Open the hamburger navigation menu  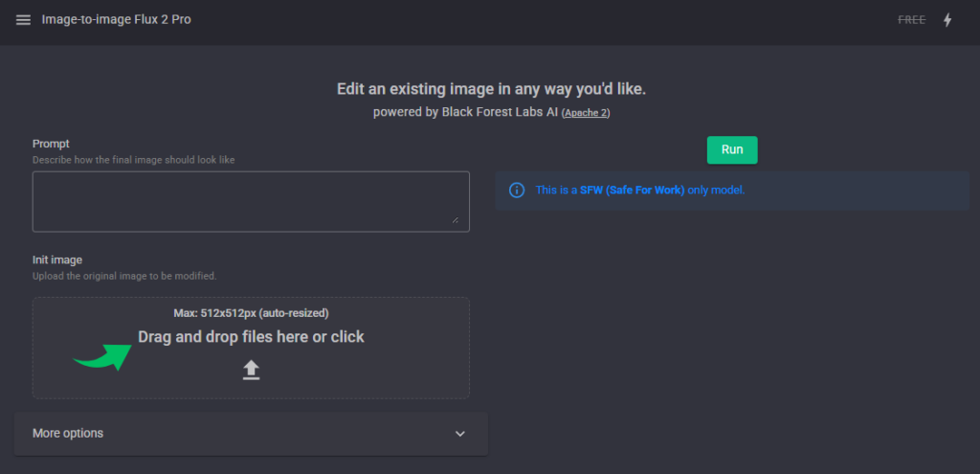(23, 20)
